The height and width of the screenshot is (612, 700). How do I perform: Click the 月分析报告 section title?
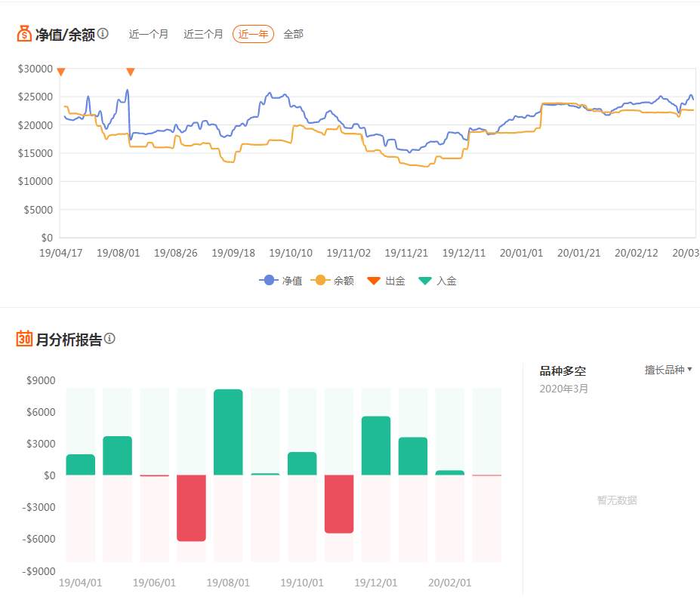pos(69,340)
